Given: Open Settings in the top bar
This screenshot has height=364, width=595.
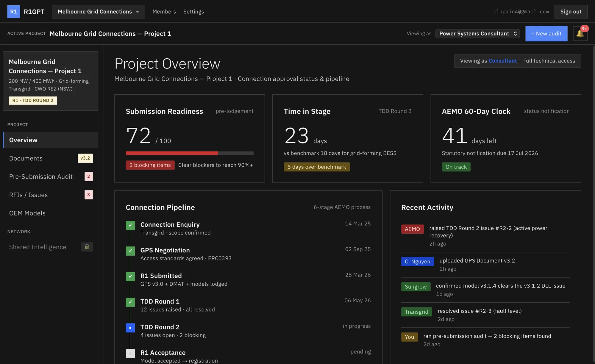Looking at the screenshot, I should pos(194,12).
